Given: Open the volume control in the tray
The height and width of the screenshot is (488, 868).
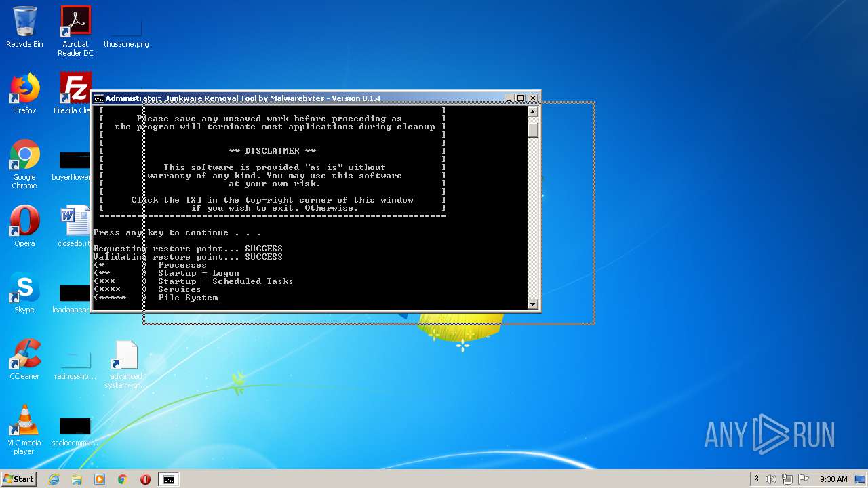Looking at the screenshot, I should [x=771, y=479].
